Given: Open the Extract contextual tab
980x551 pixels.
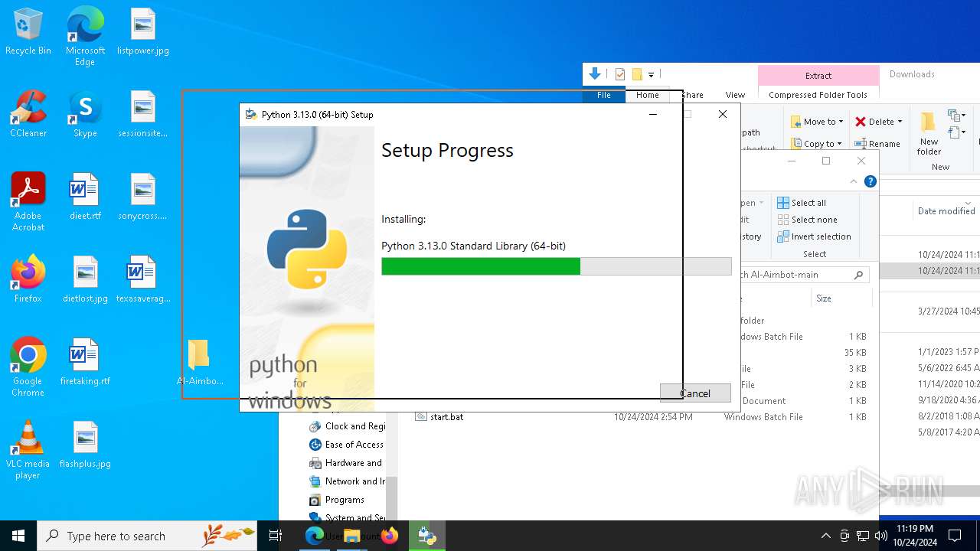Looking at the screenshot, I should 818,76.
